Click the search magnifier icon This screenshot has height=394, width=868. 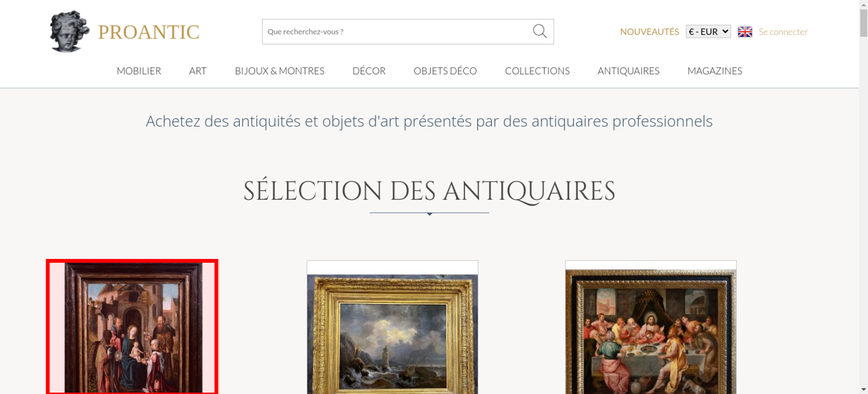[x=539, y=31]
